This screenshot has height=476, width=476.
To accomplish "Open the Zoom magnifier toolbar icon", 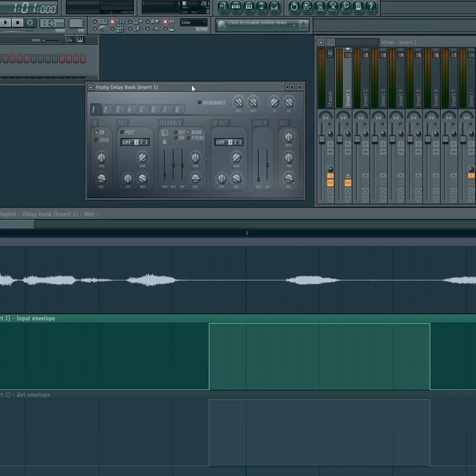I will (x=346, y=7).
